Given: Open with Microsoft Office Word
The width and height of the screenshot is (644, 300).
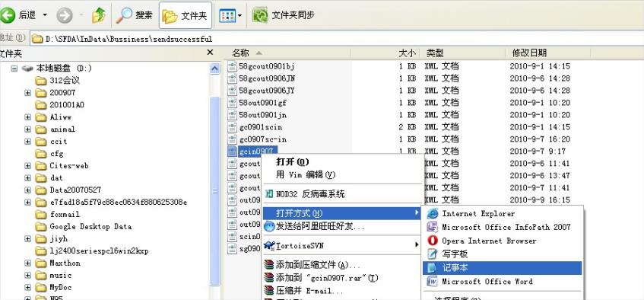Looking at the screenshot, I should pyautogui.click(x=503, y=282).
